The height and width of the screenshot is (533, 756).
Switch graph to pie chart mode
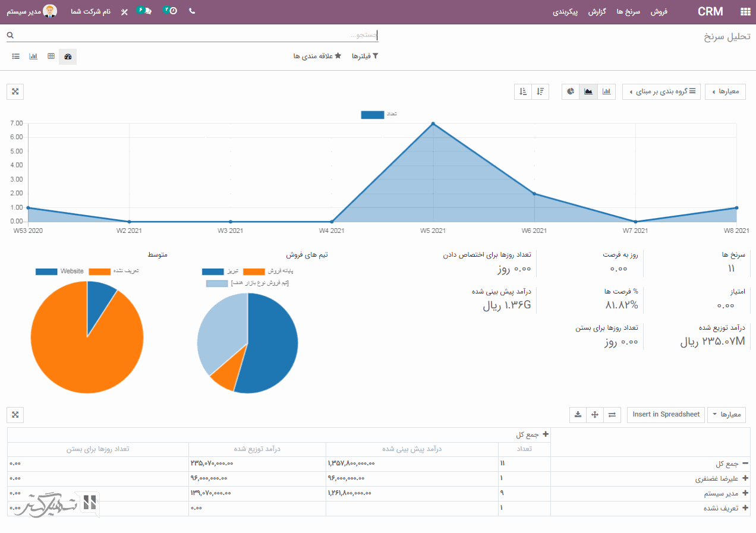click(x=571, y=92)
